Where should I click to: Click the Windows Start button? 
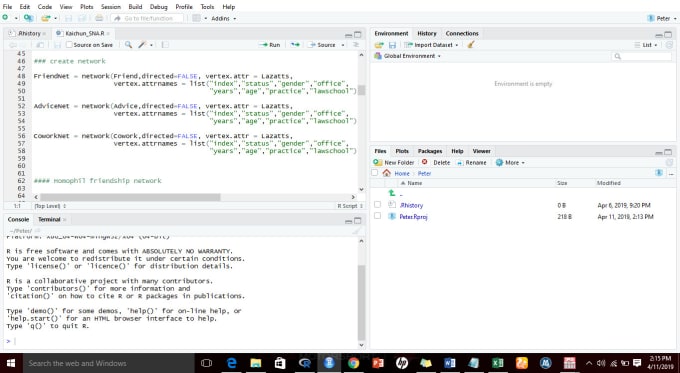pyautogui.click(x=11, y=363)
